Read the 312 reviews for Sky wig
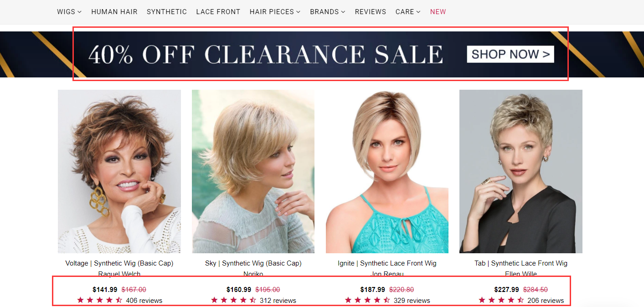The image size is (644, 307). click(278, 301)
